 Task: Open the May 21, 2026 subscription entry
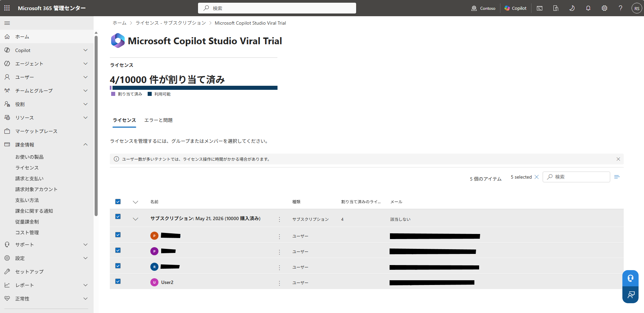[205, 218]
